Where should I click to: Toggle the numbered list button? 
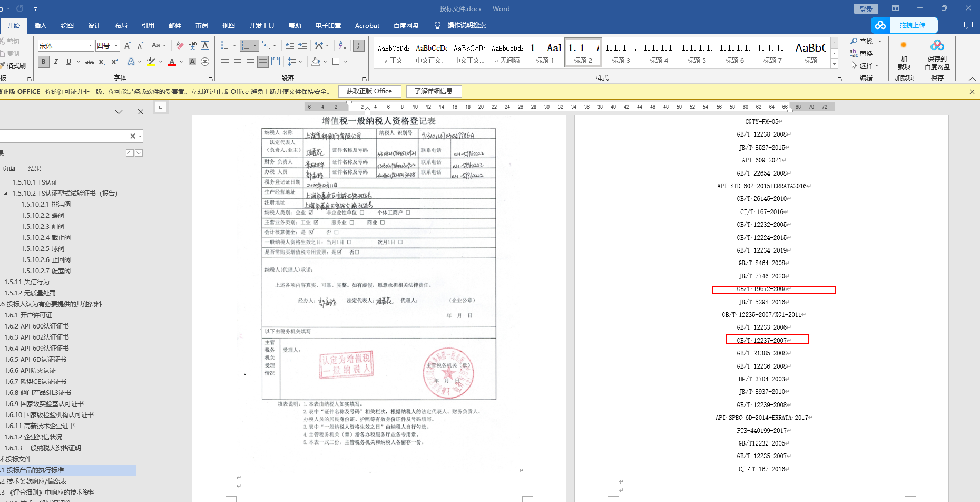[246, 46]
